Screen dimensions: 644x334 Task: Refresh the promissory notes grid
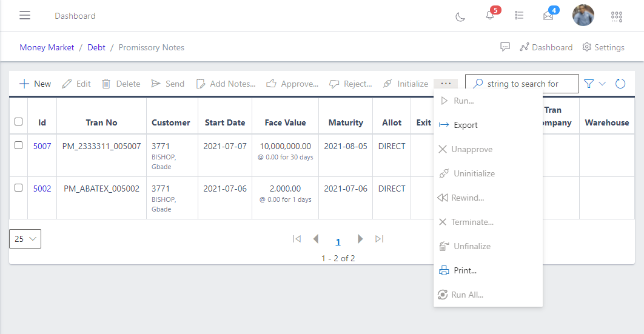pyautogui.click(x=620, y=84)
